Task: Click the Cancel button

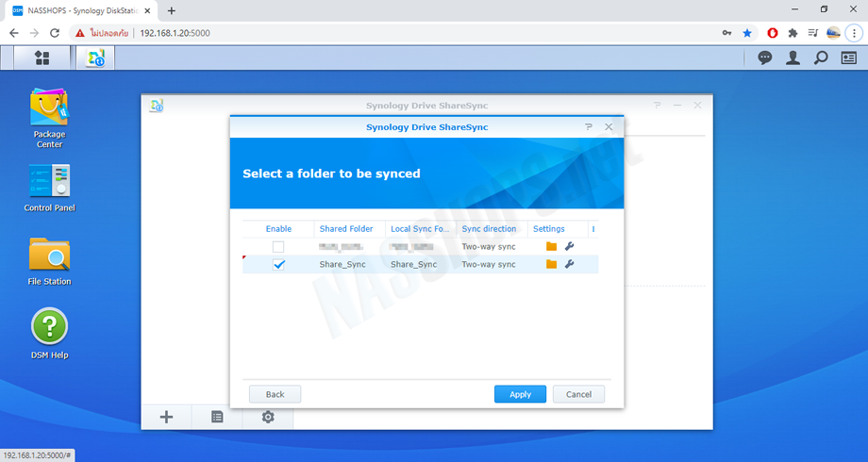Action: [x=578, y=394]
